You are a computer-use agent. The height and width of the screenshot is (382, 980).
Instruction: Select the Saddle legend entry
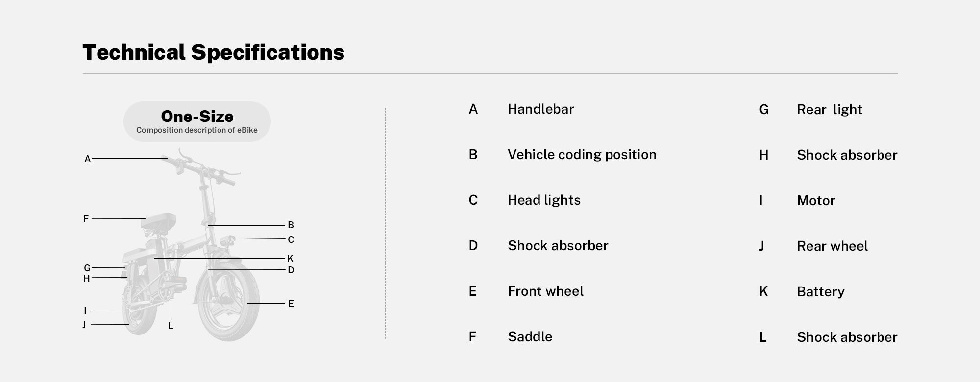530,337
